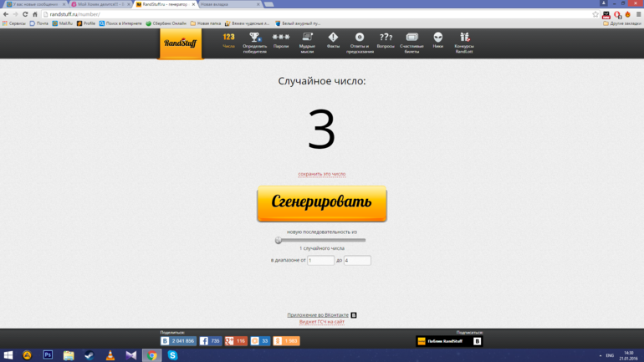Viewport: 644px width, 362px height.
Task: Open the Факты section icon
Action: (x=333, y=38)
